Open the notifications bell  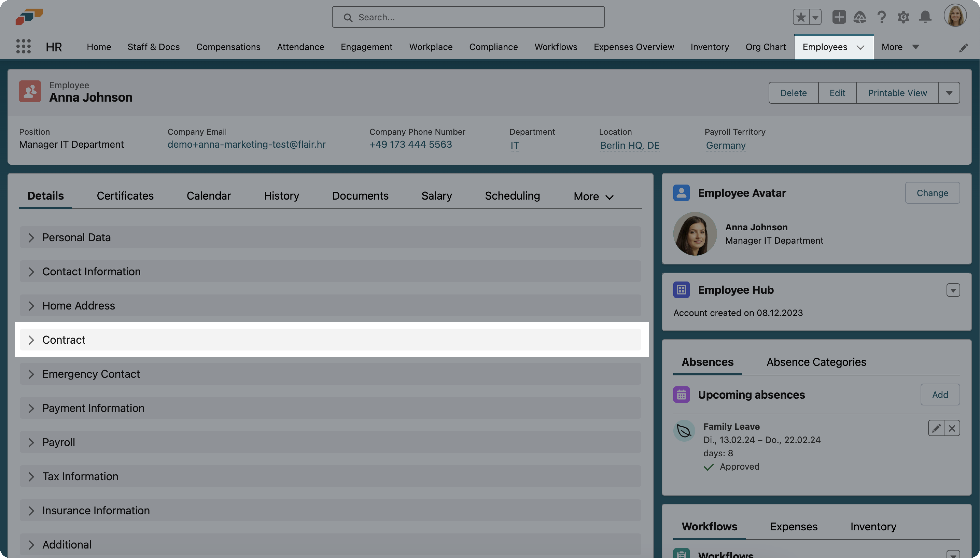[x=925, y=17]
